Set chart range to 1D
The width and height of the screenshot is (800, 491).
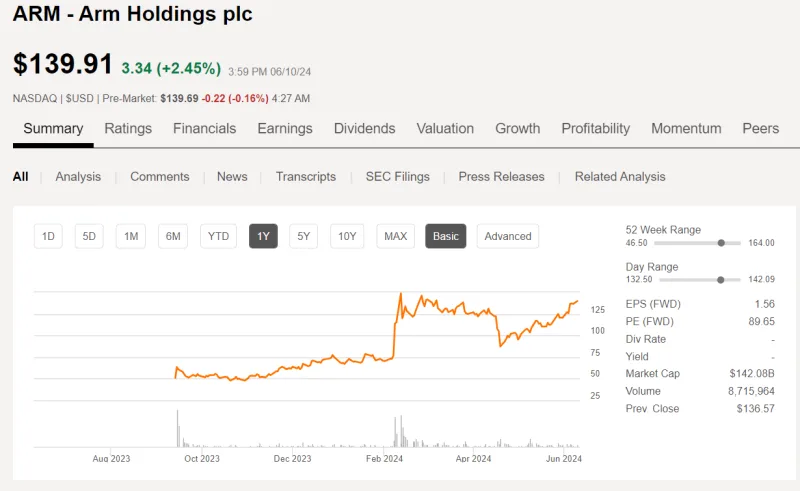click(x=48, y=236)
